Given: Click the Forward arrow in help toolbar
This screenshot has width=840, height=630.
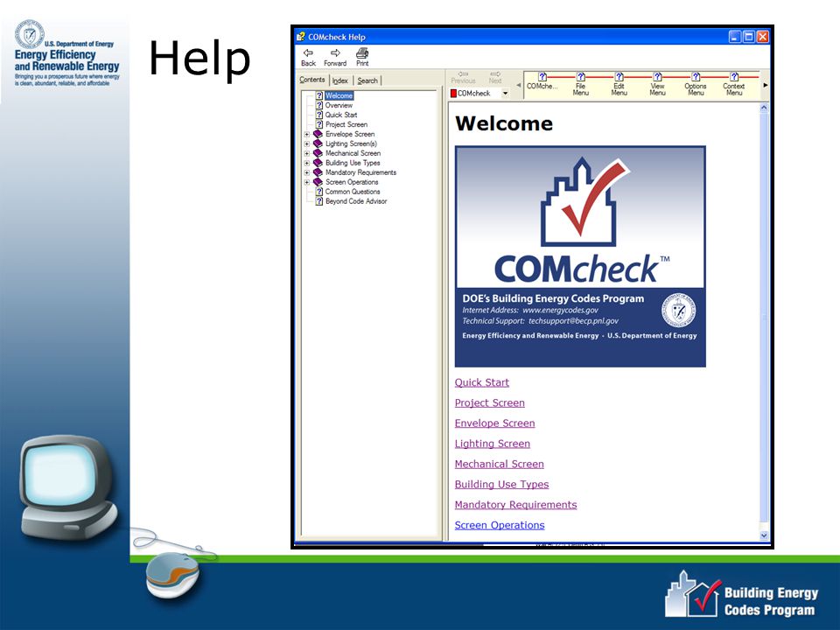Looking at the screenshot, I should pos(335,53).
